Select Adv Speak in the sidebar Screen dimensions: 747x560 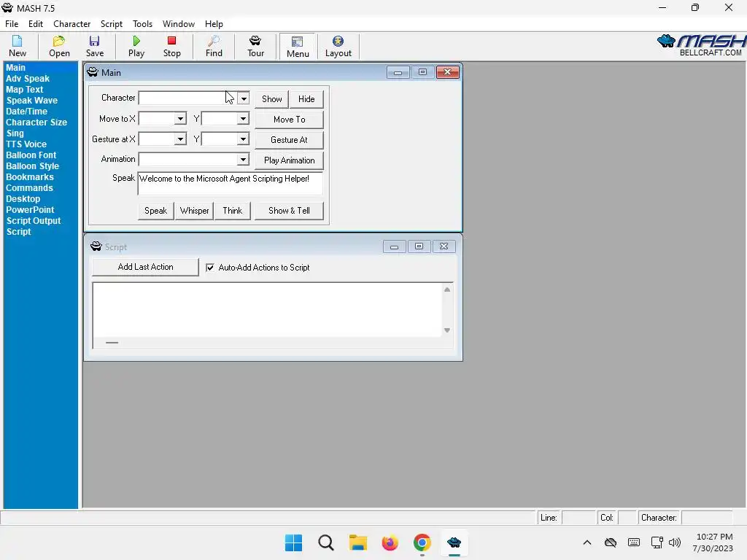pos(28,79)
